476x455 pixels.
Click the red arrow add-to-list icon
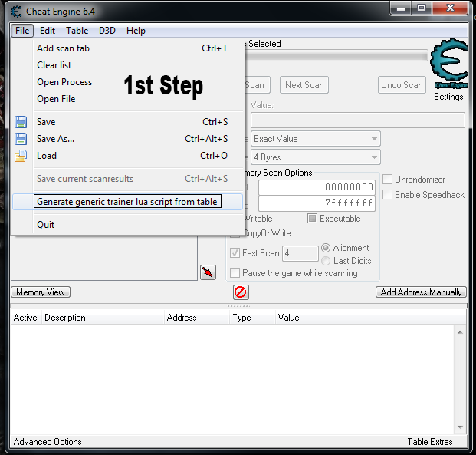click(x=208, y=272)
